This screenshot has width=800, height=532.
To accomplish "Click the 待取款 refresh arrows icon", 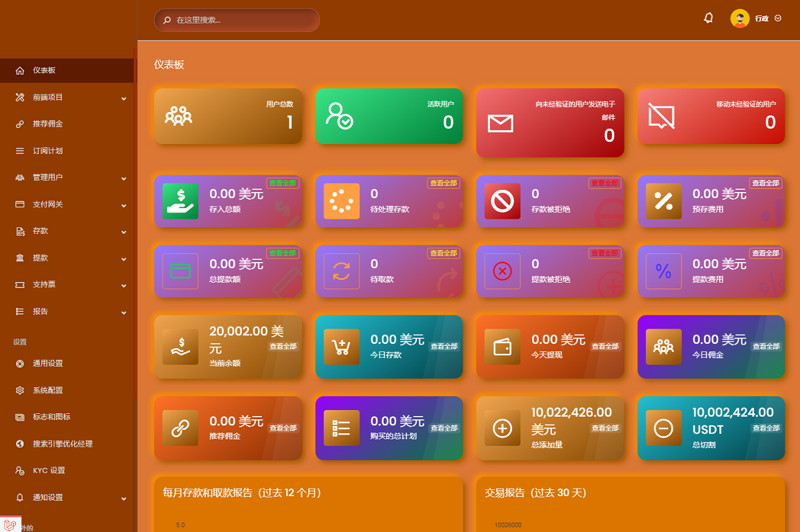I will (x=341, y=271).
